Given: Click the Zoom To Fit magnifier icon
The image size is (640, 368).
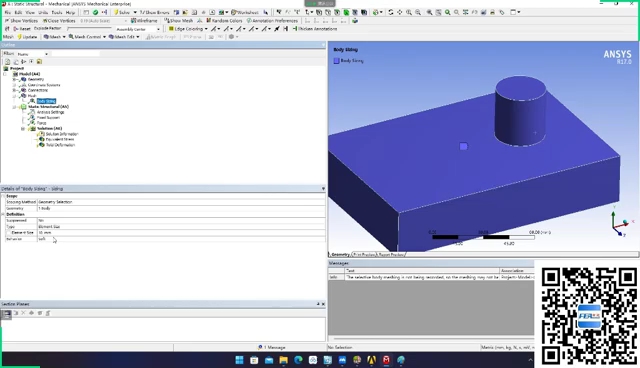Looking at the screenshot, I should point(447,12).
